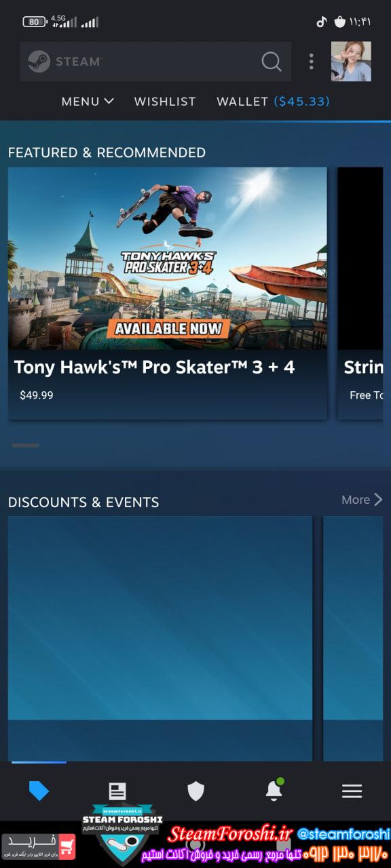
Task: Tap the search magnifier icon
Action: 272,62
